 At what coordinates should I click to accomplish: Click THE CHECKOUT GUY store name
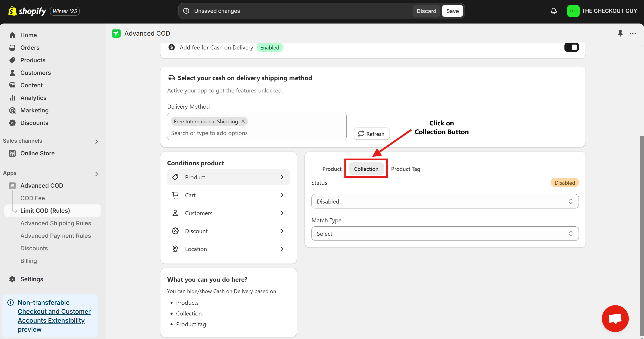609,11
